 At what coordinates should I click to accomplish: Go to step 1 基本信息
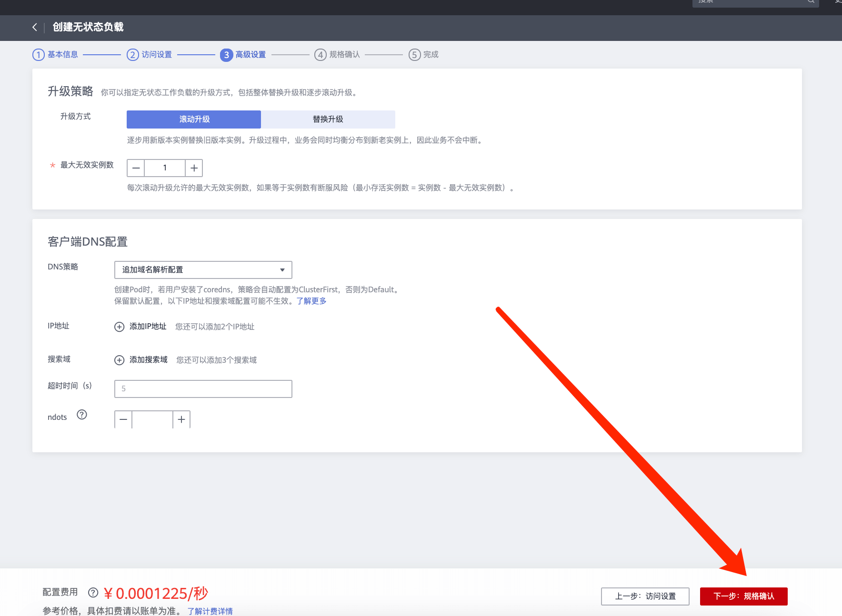tap(55, 55)
